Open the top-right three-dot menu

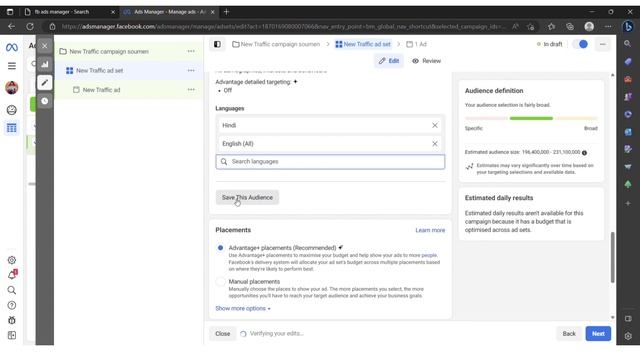tap(602, 44)
